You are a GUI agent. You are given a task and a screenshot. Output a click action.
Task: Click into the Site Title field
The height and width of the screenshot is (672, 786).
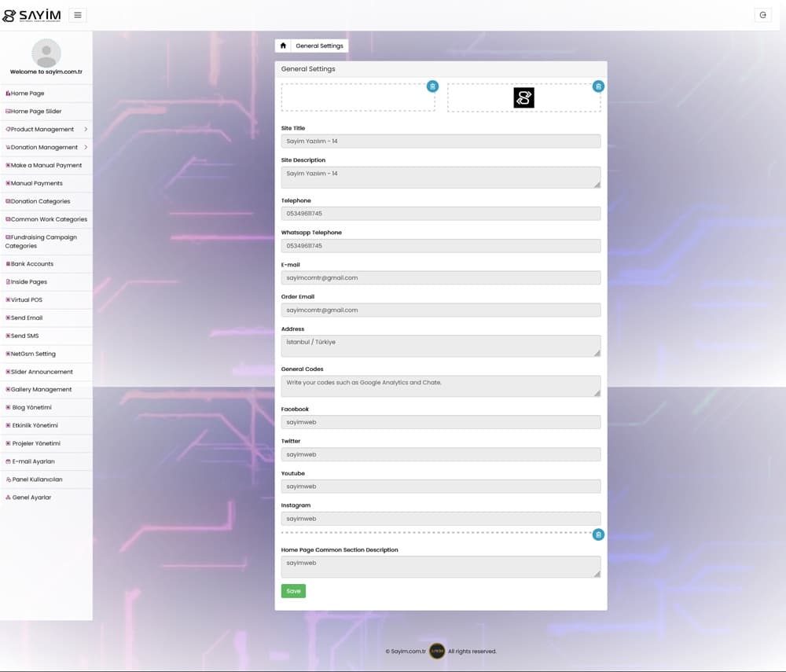point(440,141)
